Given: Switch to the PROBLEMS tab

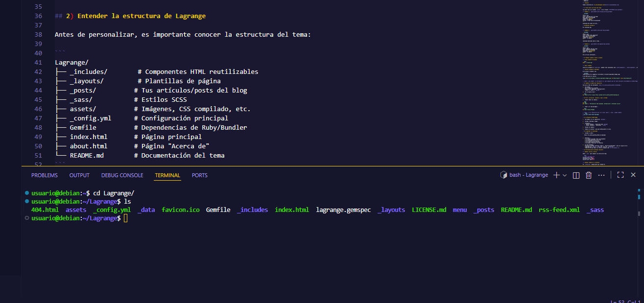Looking at the screenshot, I should pos(44,175).
